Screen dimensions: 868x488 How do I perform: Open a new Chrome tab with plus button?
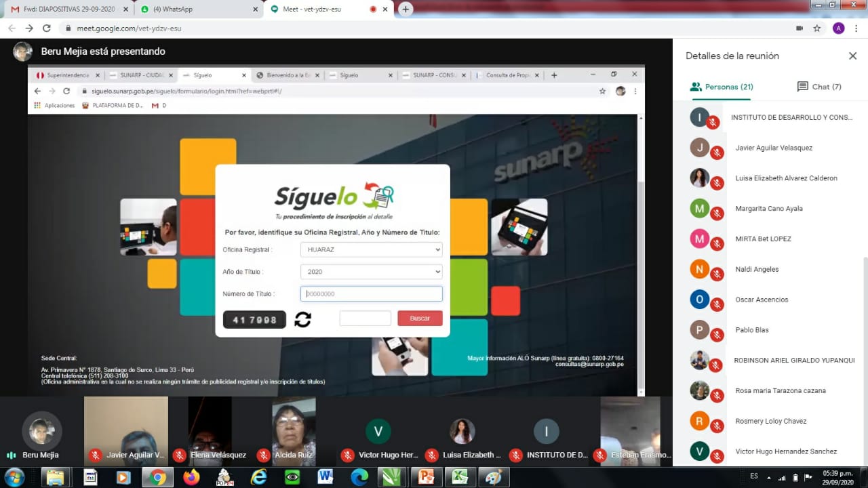point(406,9)
